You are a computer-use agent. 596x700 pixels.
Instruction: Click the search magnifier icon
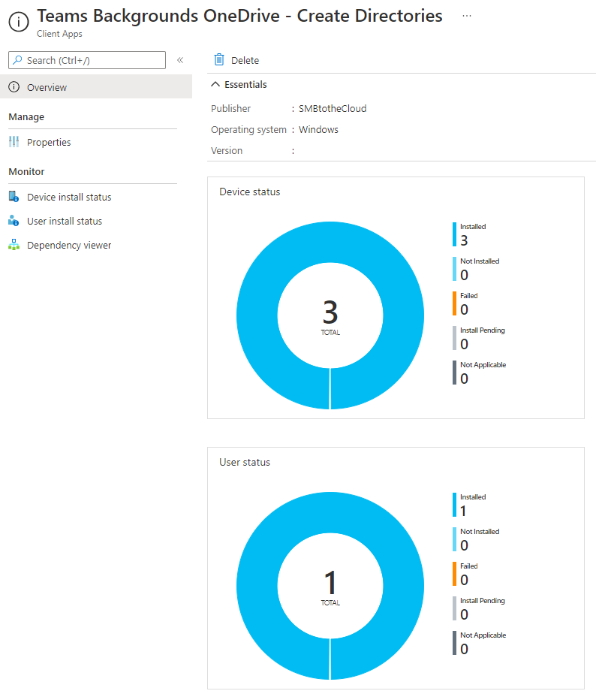click(x=17, y=60)
